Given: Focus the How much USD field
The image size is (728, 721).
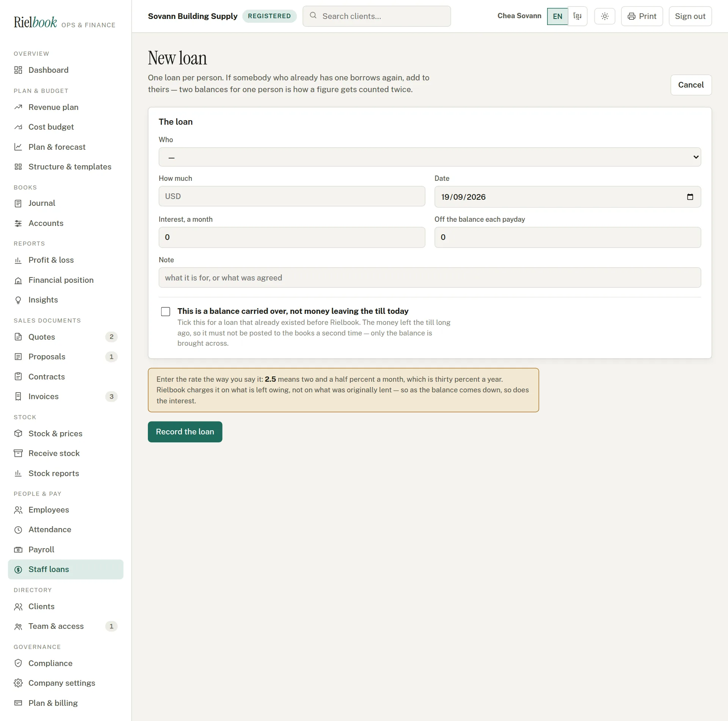Looking at the screenshot, I should tap(292, 196).
